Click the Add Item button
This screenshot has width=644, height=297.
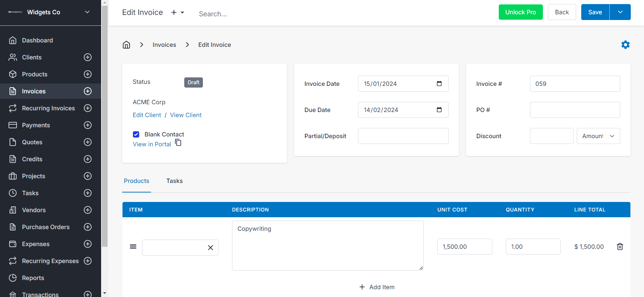pos(377,287)
